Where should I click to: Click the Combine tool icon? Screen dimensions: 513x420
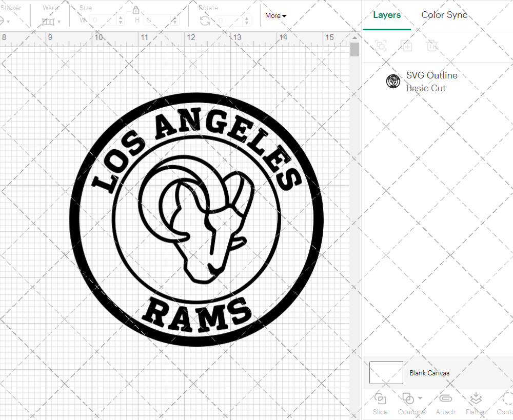(408, 399)
